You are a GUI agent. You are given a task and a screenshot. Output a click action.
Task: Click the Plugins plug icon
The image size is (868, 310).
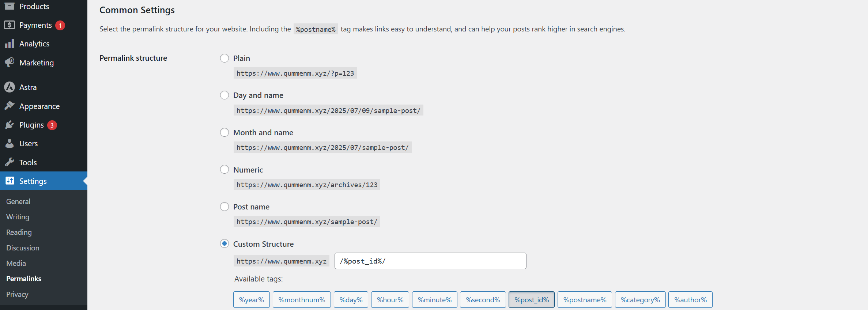coord(10,125)
